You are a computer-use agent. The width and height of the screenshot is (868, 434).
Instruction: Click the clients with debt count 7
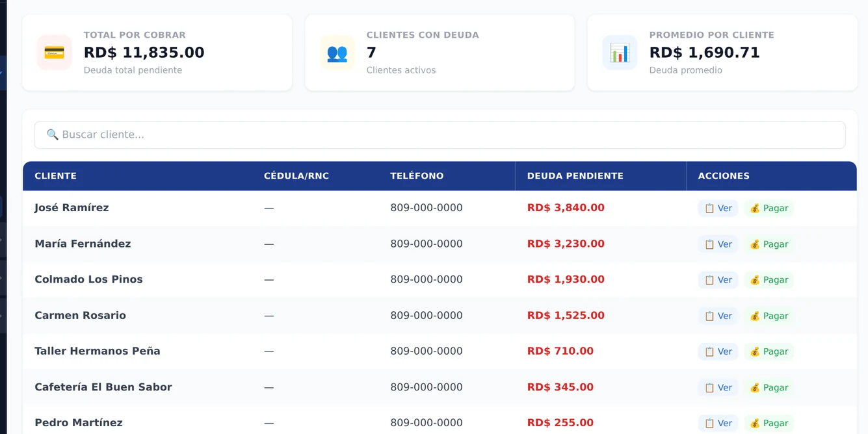coord(371,53)
